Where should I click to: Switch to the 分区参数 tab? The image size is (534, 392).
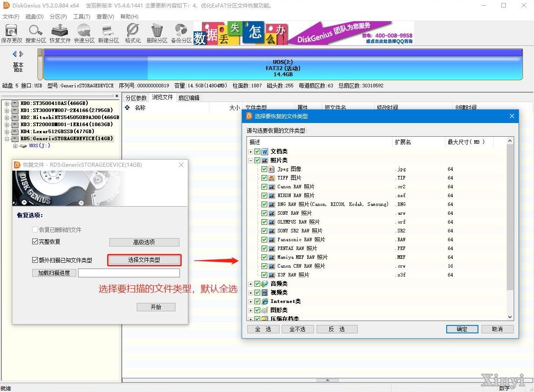point(136,98)
